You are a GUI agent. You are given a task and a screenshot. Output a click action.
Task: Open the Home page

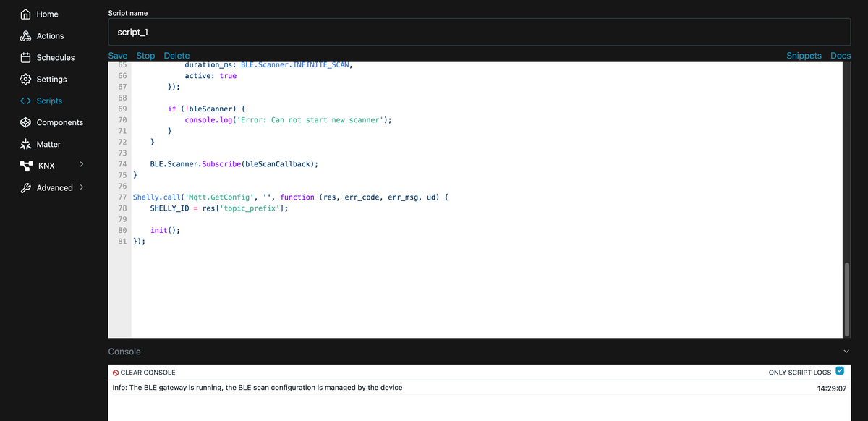tap(47, 14)
